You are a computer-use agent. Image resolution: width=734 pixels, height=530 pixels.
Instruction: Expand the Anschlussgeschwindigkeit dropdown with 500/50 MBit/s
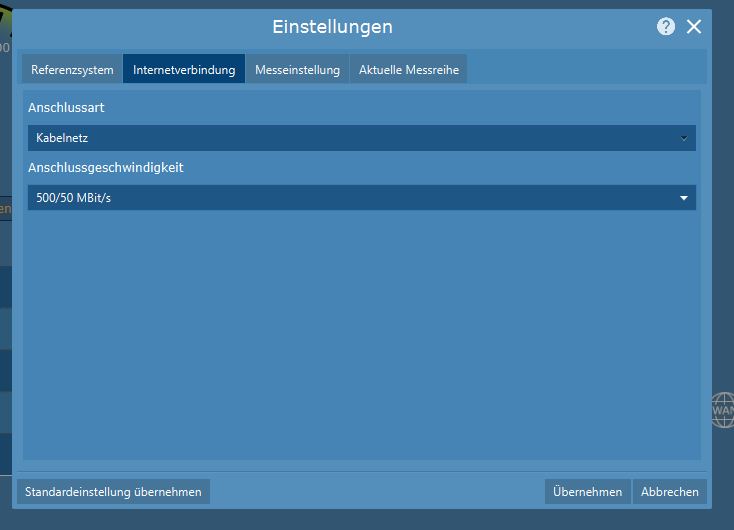360,198
